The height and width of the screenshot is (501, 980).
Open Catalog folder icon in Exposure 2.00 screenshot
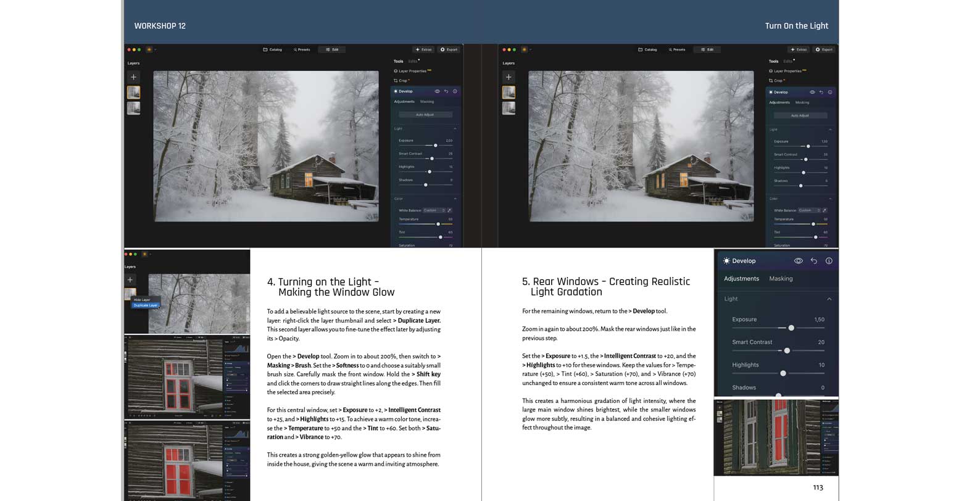coord(265,49)
